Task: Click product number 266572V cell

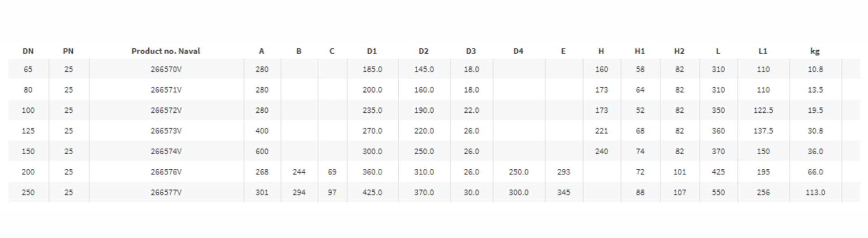Action: tap(166, 110)
